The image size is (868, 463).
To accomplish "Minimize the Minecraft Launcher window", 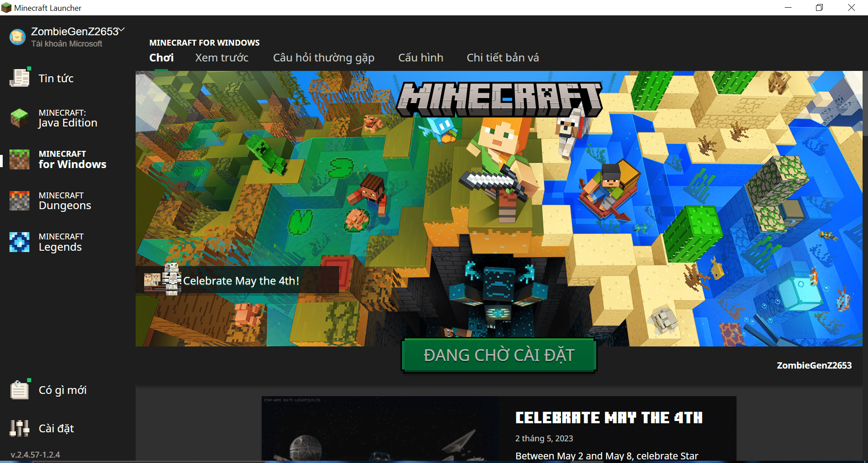I will (788, 8).
